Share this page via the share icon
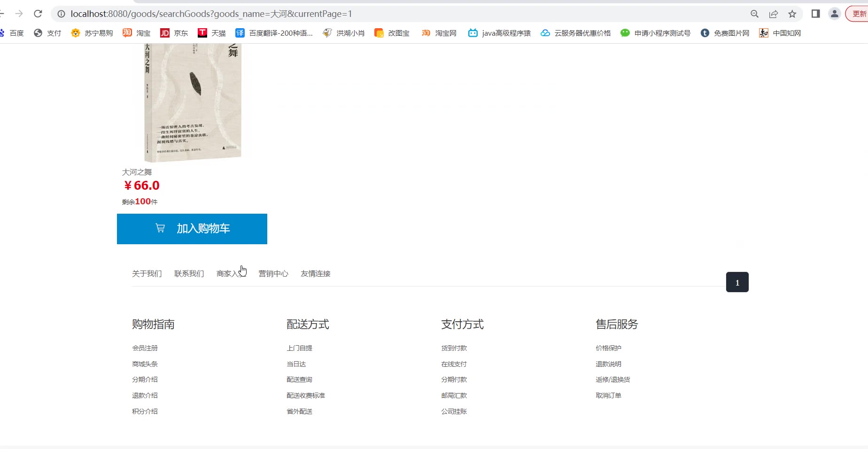Viewport: 868px width, 449px height. [773, 14]
